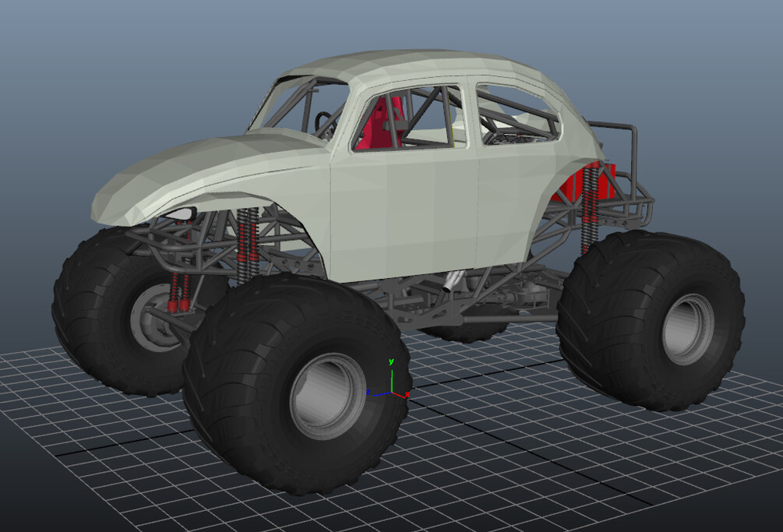Select the front coil-over shock springs
The height and width of the screenshot is (532, 783).
coord(248,245)
